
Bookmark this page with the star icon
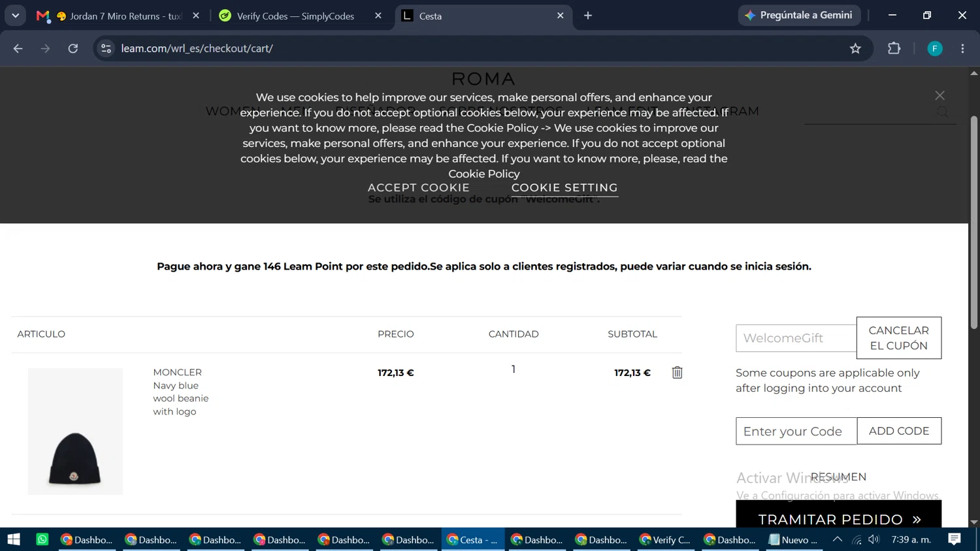(x=855, y=48)
